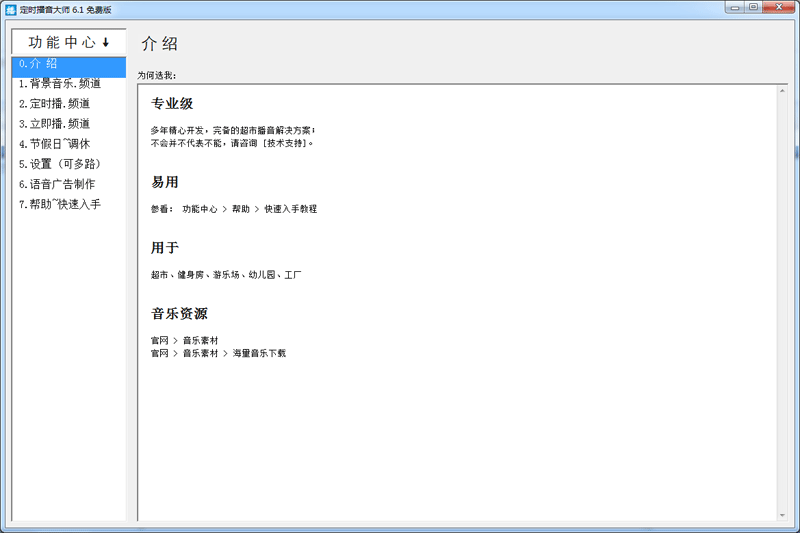Choose 6.语音广告制作 from the sidebar
Screen dimensions: 800x533
[57, 184]
